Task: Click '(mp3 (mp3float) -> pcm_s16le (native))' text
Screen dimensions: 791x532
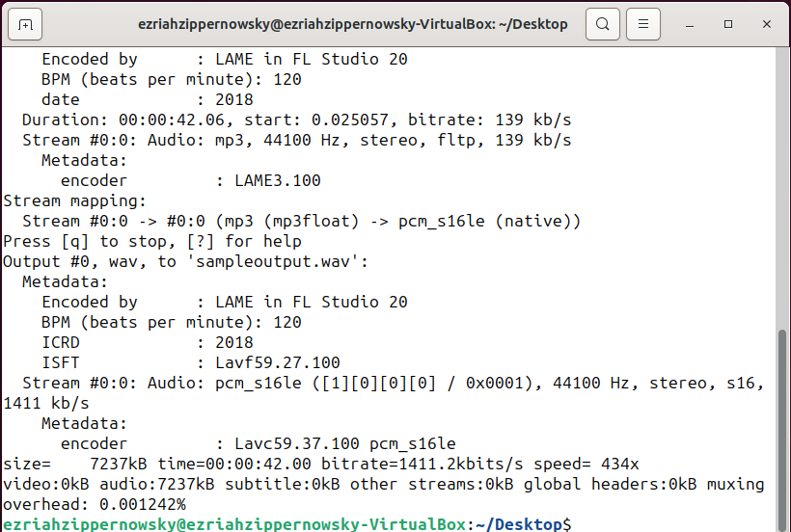Action: pyautogui.click(x=398, y=221)
